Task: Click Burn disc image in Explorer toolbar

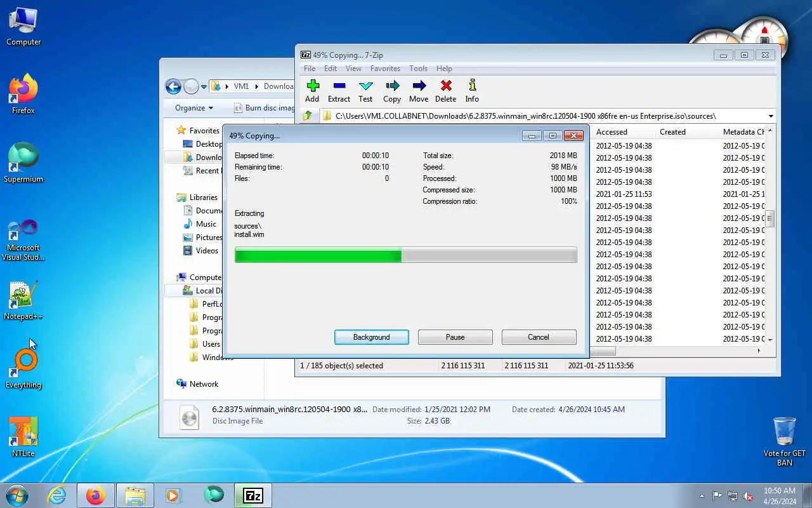Action: click(x=264, y=108)
